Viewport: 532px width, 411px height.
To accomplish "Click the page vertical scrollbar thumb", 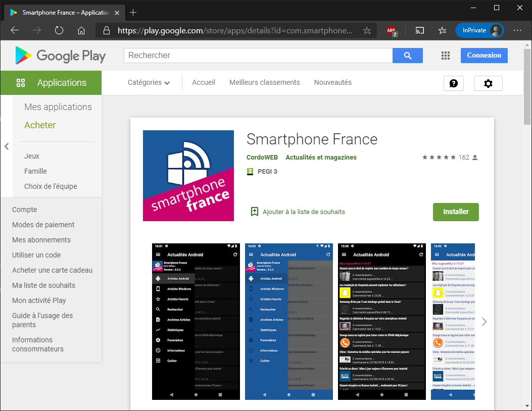I will [527, 87].
